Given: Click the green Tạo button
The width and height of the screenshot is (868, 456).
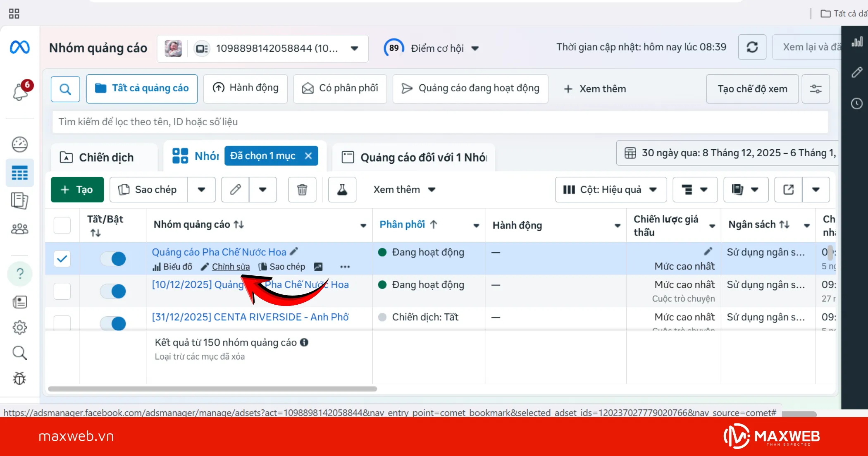Looking at the screenshot, I should [76, 189].
